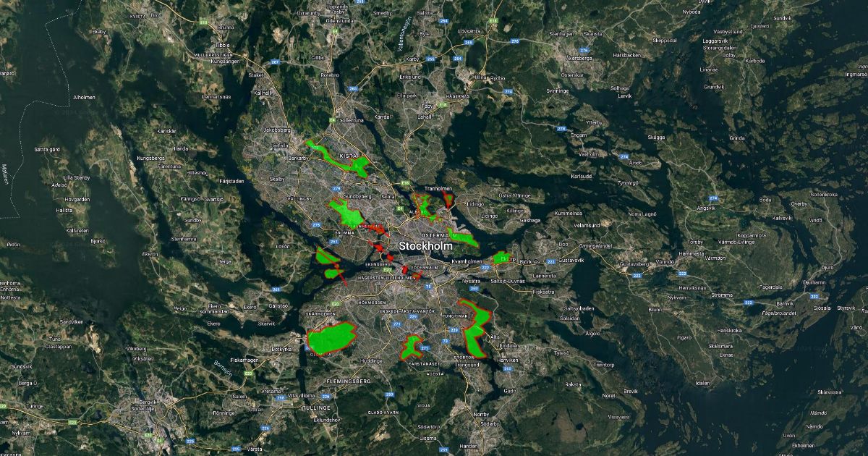The image size is (868, 456).
Task: Select the Sundbyberg place label
Action: coord(358,197)
